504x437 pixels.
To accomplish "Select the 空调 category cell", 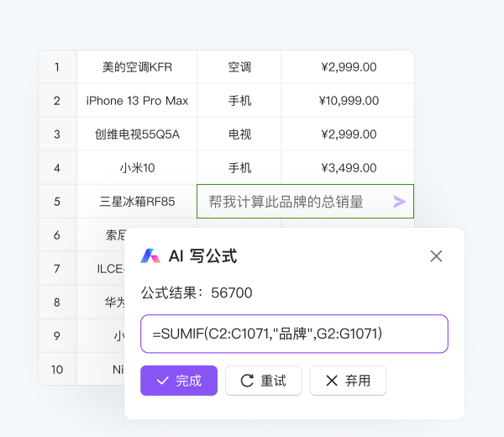I will pyautogui.click(x=239, y=67).
